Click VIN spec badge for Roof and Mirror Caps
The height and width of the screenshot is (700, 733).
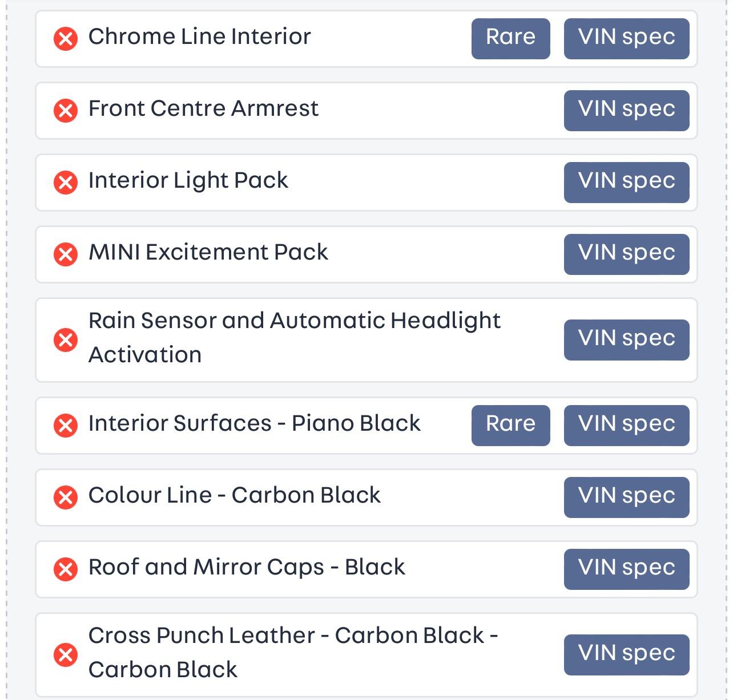click(x=626, y=569)
